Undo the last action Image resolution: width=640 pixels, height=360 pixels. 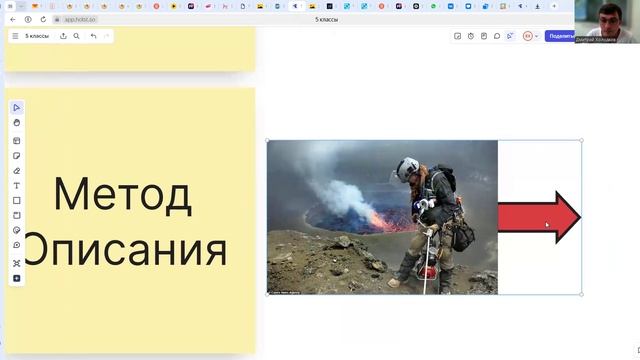click(93, 36)
